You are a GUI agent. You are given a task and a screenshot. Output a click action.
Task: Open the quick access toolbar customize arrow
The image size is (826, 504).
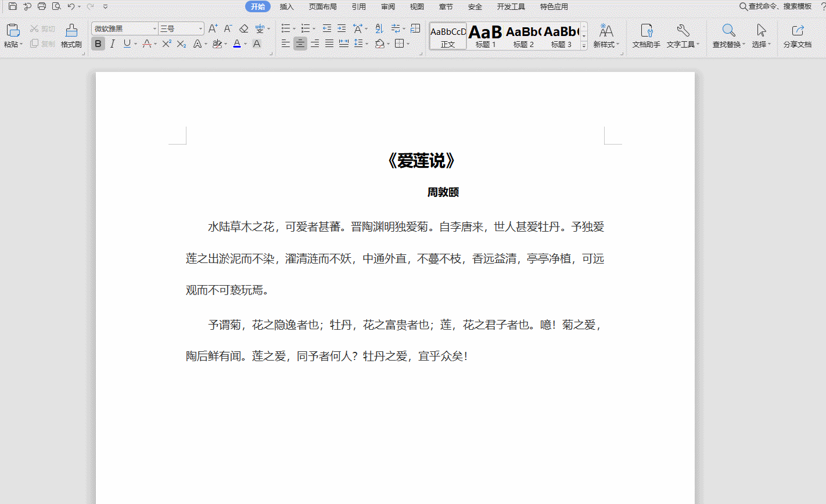tap(105, 6)
